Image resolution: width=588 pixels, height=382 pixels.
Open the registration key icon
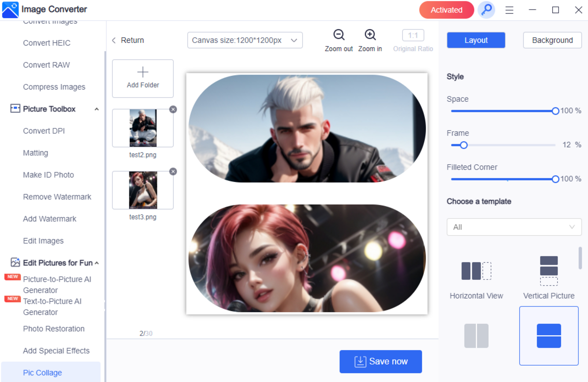coord(486,10)
